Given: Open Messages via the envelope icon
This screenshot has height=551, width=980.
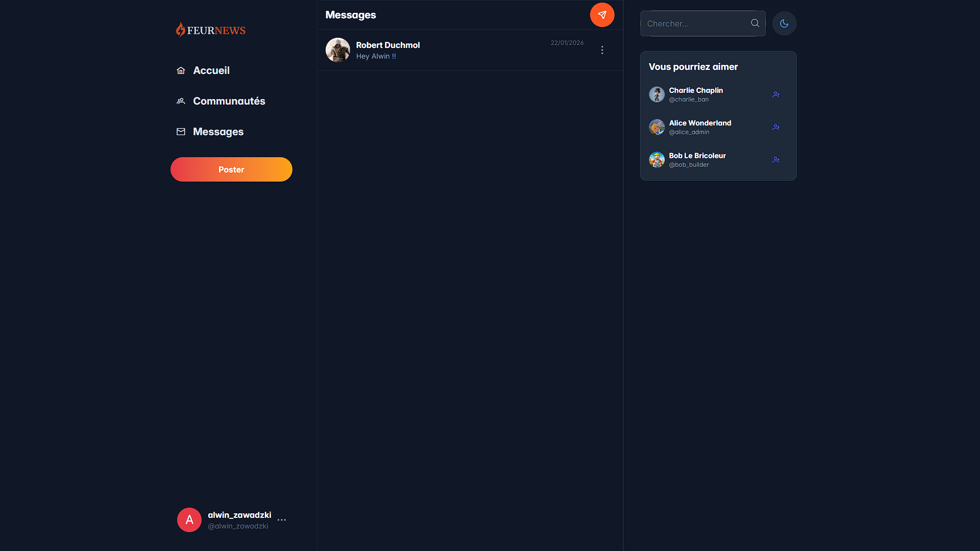Looking at the screenshot, I should click(x=181, y=132).
